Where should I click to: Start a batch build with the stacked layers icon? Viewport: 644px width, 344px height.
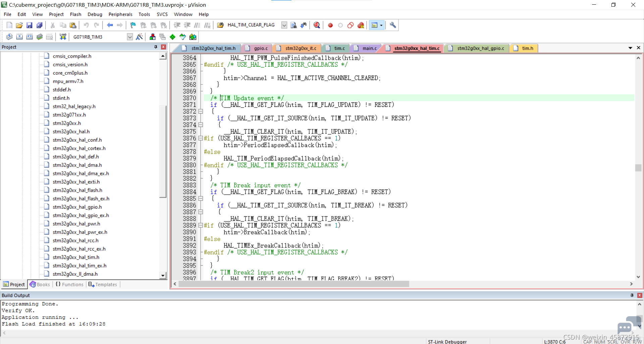(40, 37)
